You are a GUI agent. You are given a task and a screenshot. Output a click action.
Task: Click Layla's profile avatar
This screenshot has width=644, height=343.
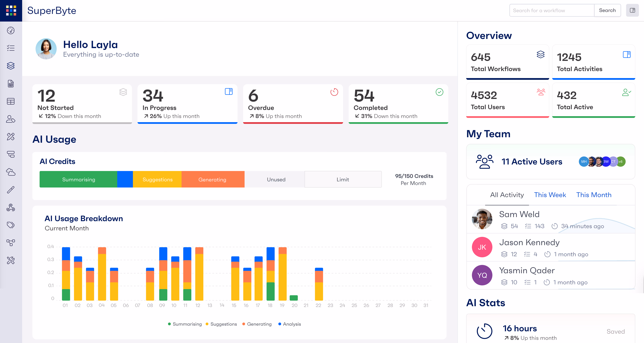[46, 49]
